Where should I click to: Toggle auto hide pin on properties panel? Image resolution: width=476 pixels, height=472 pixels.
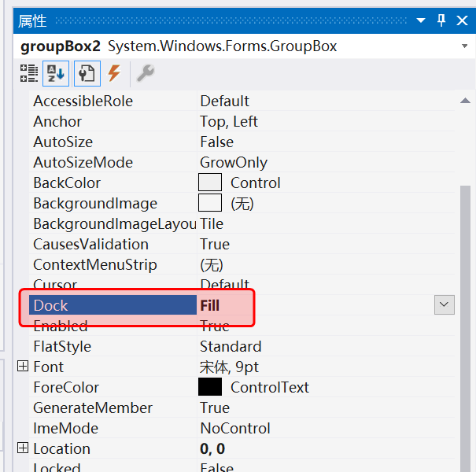441,21
